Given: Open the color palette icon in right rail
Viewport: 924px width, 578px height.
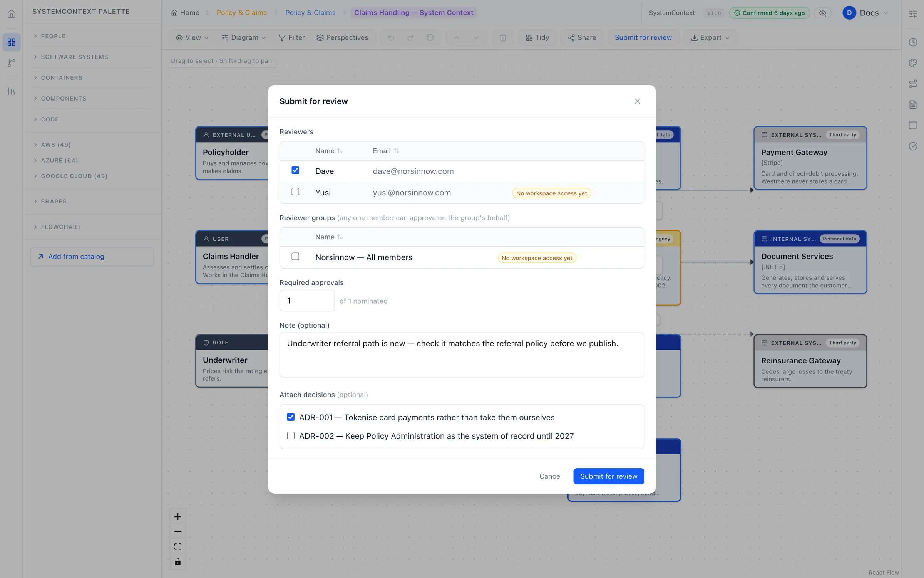Looking at the screenshot, I should click(913, 63).
